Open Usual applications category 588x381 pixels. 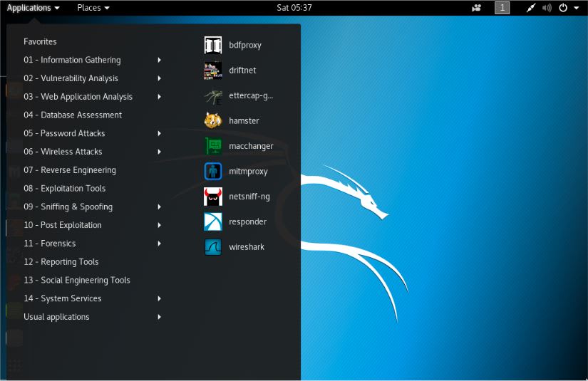tap(56, 317)
